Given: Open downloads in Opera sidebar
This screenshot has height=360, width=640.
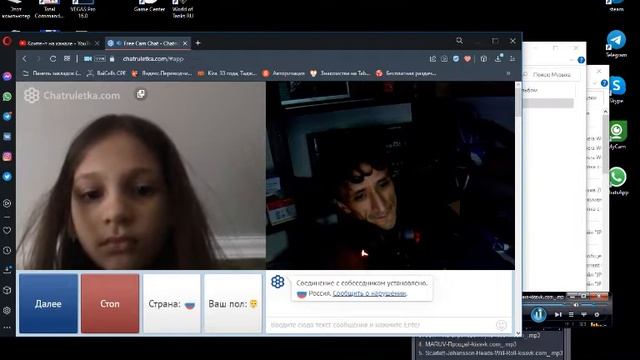Looking at the screenshot, I should pyautogui.click(x=7, y=270).
